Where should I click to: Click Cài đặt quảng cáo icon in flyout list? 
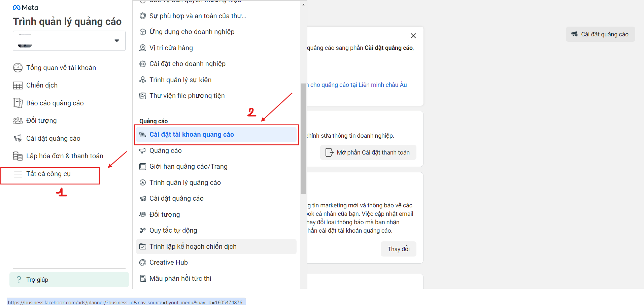143,199
